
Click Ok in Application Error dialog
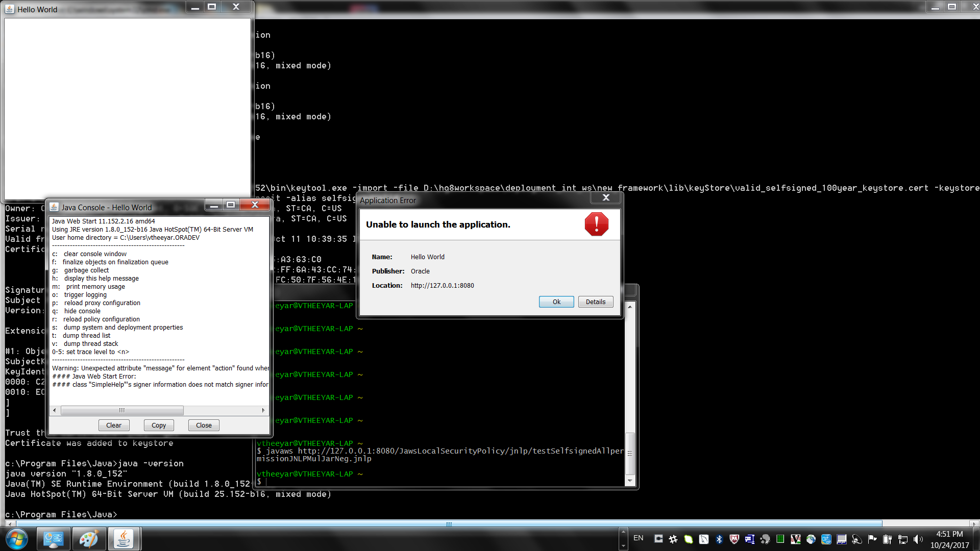pyautogui.click(x=556, y=302)
